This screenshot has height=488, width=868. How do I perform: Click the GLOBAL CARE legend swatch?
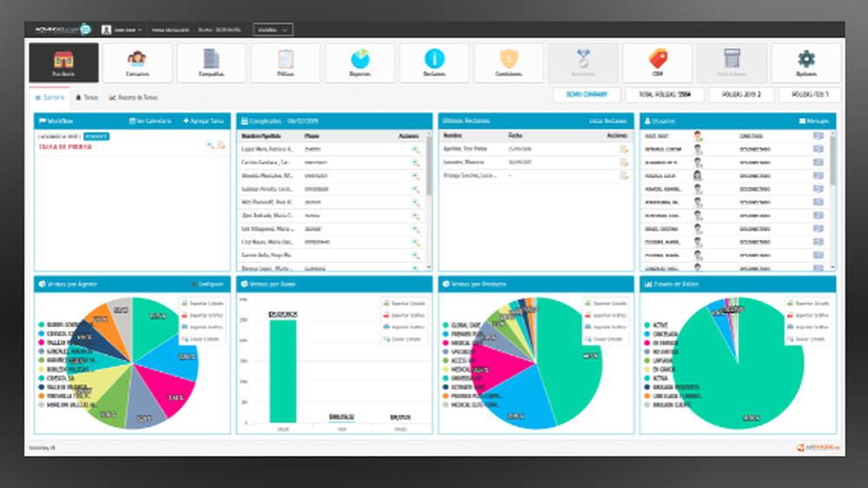click(445, 325)
